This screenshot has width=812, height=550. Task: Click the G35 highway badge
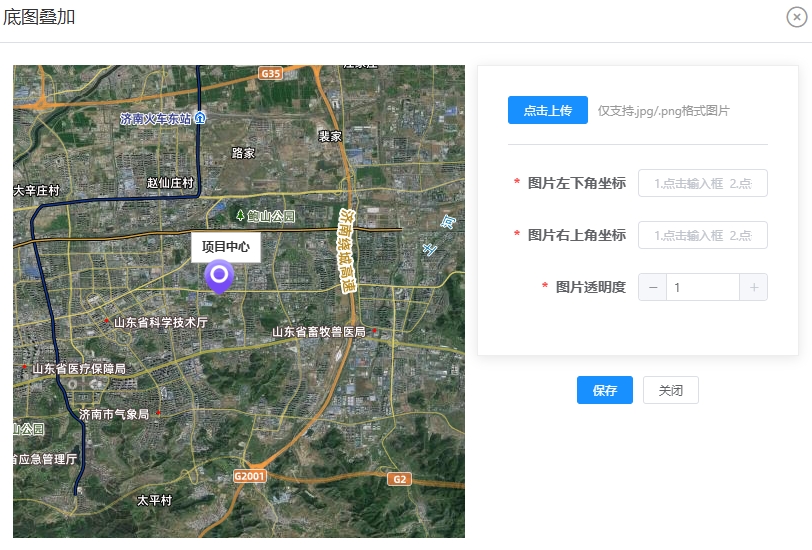click(x=271, y=74)
